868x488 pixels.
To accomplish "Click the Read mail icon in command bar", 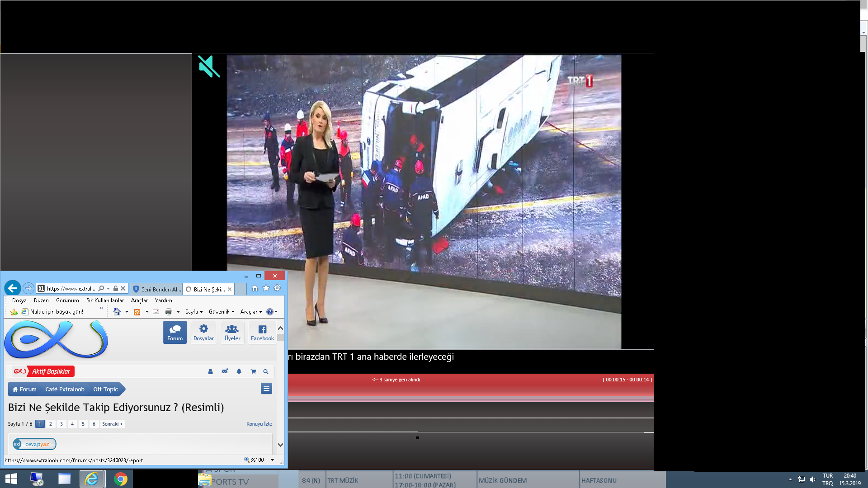I will 156,312.
